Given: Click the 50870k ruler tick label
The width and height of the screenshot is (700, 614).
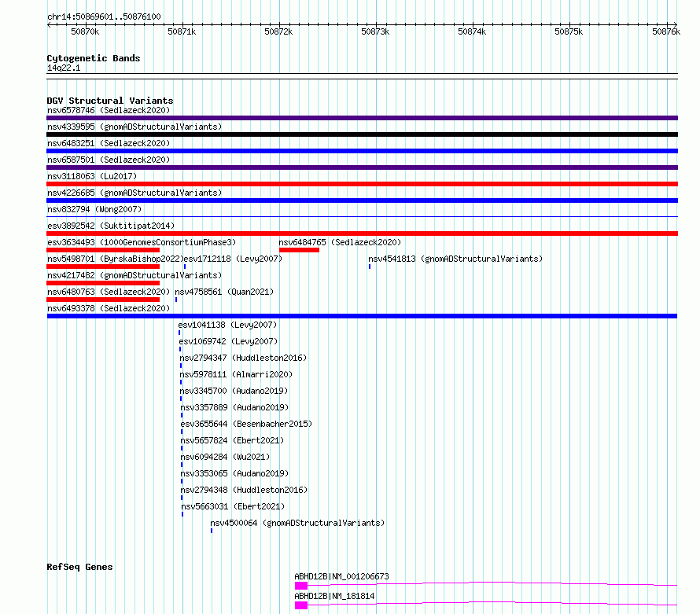Looking at the screenshot, I should pyautogui.click(x=85, y=31).
